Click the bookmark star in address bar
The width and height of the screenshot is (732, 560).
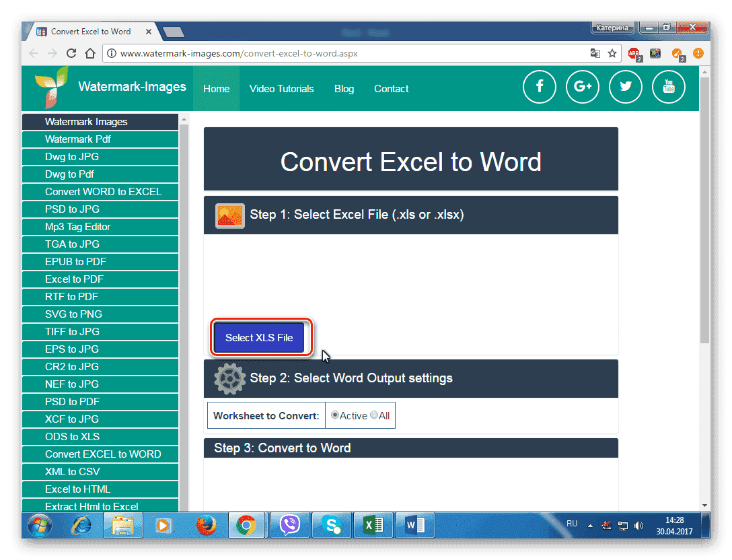click(x=612, y=53)
